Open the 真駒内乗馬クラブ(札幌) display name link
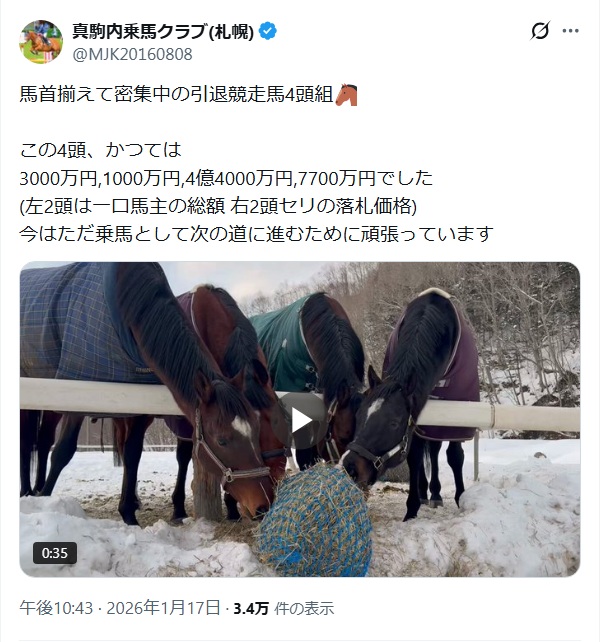604x642 pixels. coord(163,31)
